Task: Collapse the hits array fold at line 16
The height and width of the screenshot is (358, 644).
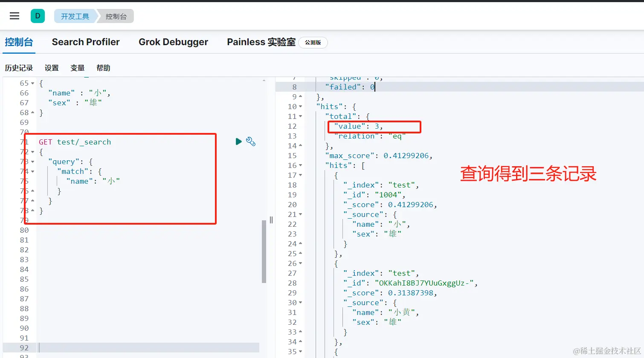Action: [x=300, y=165]
